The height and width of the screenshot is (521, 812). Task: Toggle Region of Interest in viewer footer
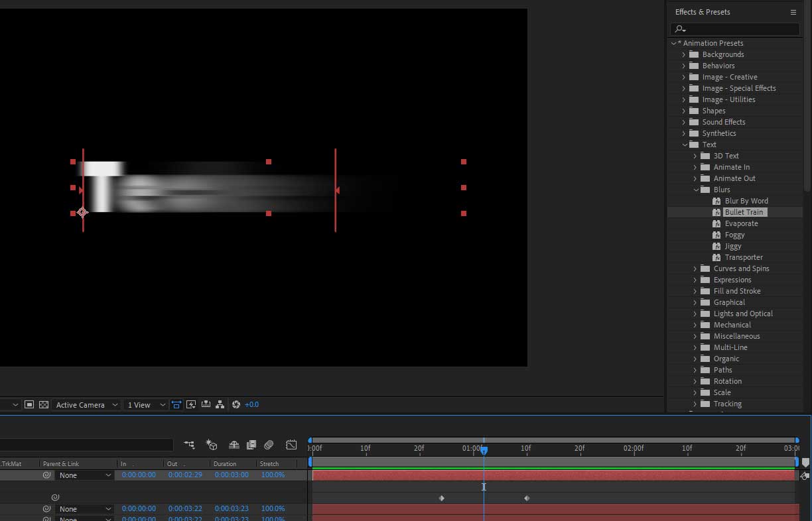(x=29, y=404)
